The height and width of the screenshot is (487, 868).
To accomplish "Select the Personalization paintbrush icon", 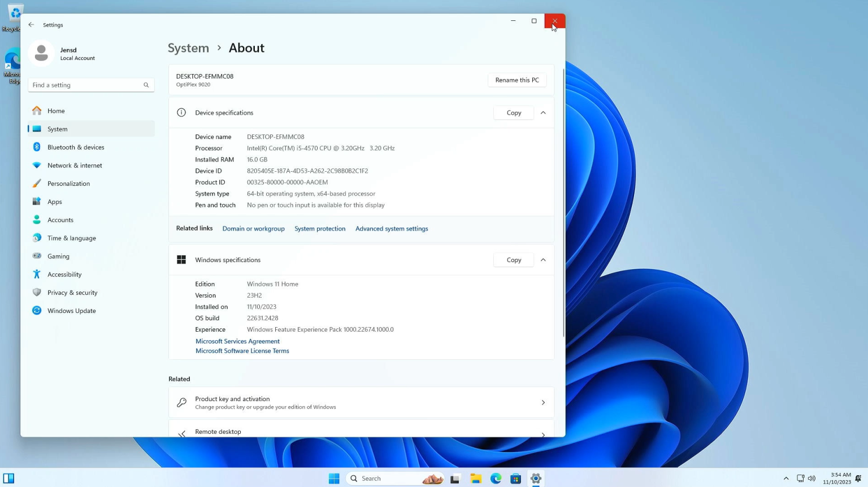I will (36, 183).
